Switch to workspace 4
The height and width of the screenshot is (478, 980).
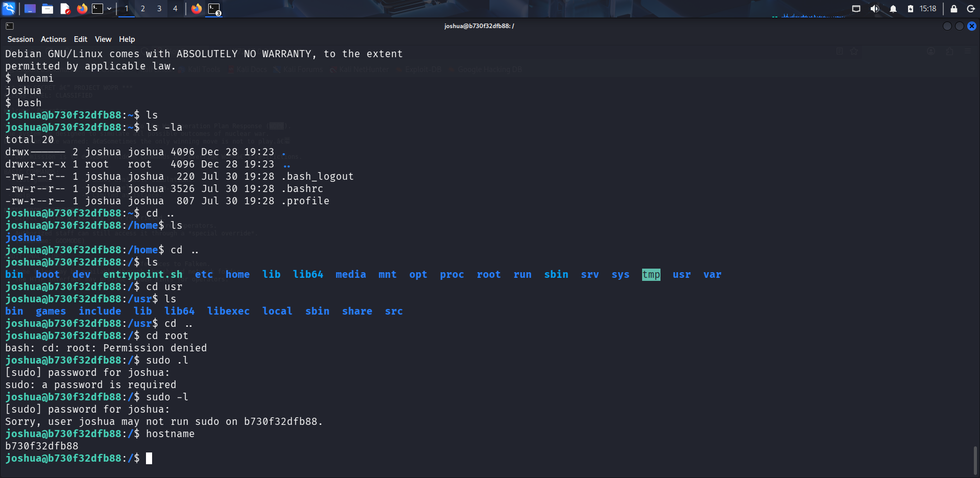tap(175, 9)
